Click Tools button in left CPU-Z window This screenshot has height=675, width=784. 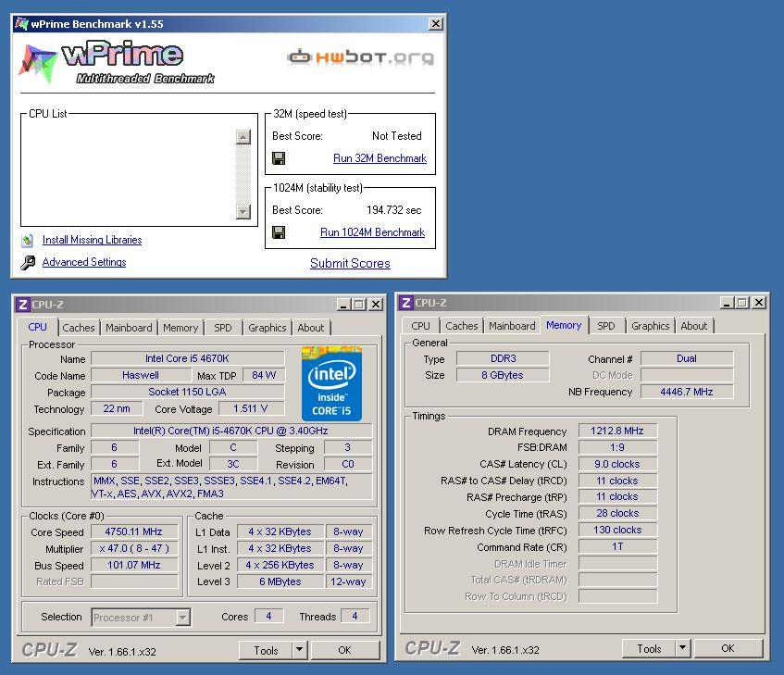pos(266,651)
